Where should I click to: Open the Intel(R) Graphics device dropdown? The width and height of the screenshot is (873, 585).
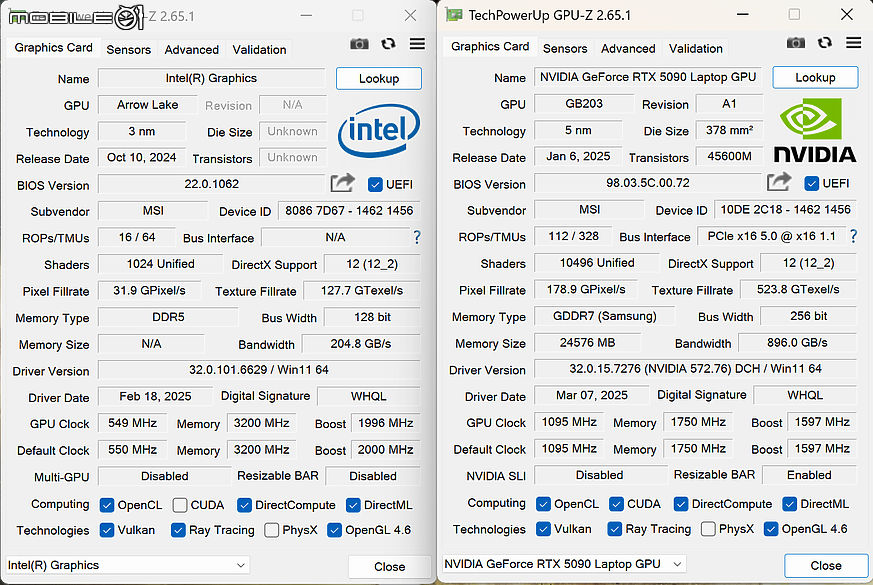click(127, 565)
